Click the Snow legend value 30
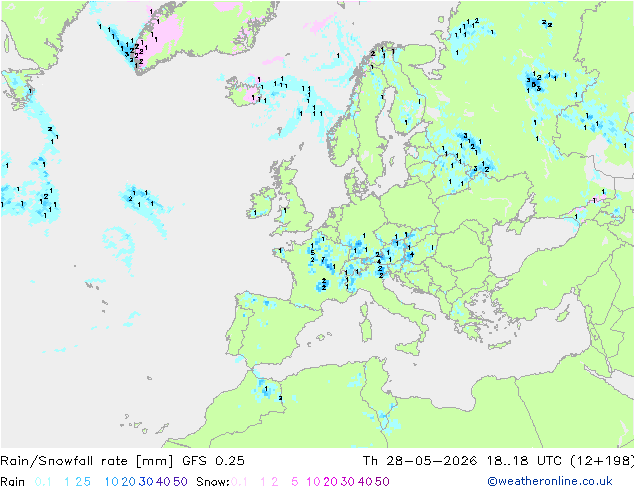Viewport: 634px width, 490px height. 348,482
